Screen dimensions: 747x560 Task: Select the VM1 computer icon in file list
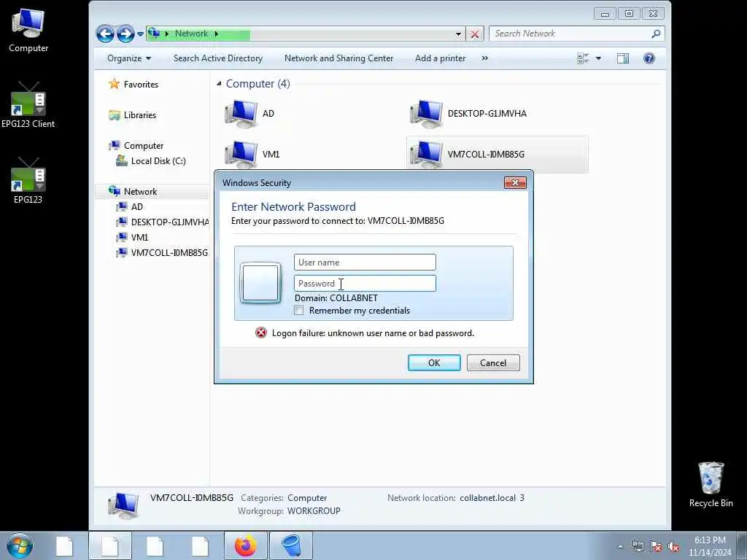pyautogui.click(x=241, y=154)
